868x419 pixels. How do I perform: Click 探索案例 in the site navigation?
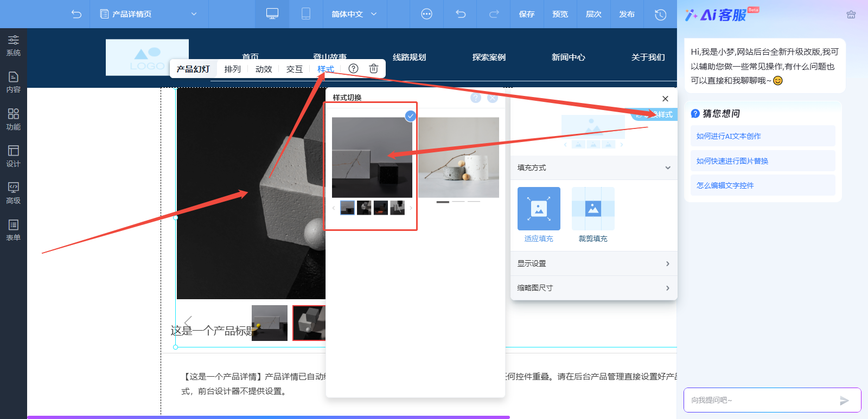(x=489, y=57)
